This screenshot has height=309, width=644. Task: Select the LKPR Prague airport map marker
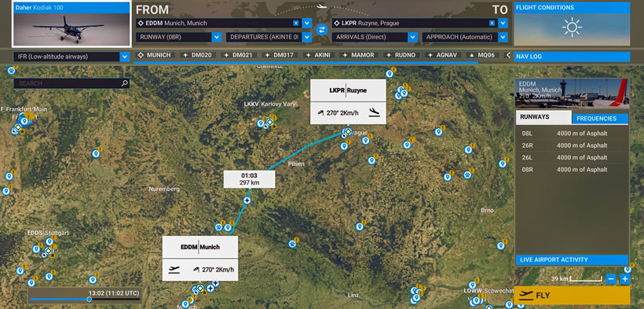point(348,131)
